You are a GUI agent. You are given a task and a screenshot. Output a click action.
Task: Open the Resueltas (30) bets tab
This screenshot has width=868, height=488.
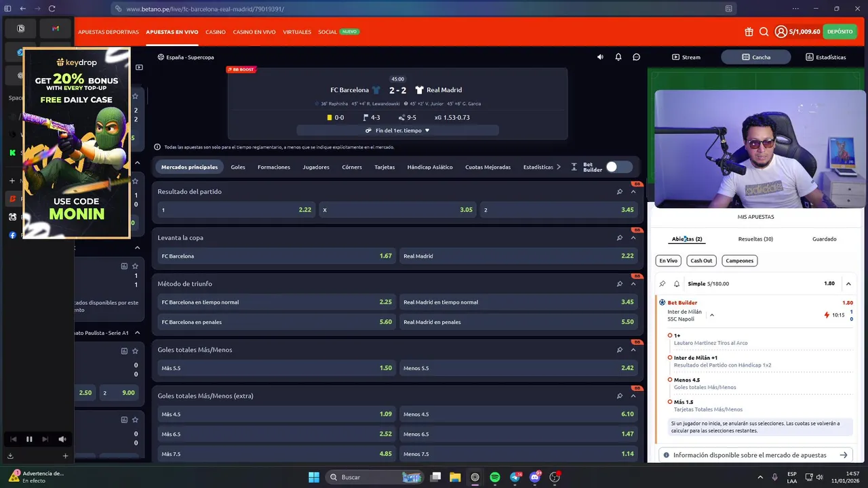click(755, 239)
